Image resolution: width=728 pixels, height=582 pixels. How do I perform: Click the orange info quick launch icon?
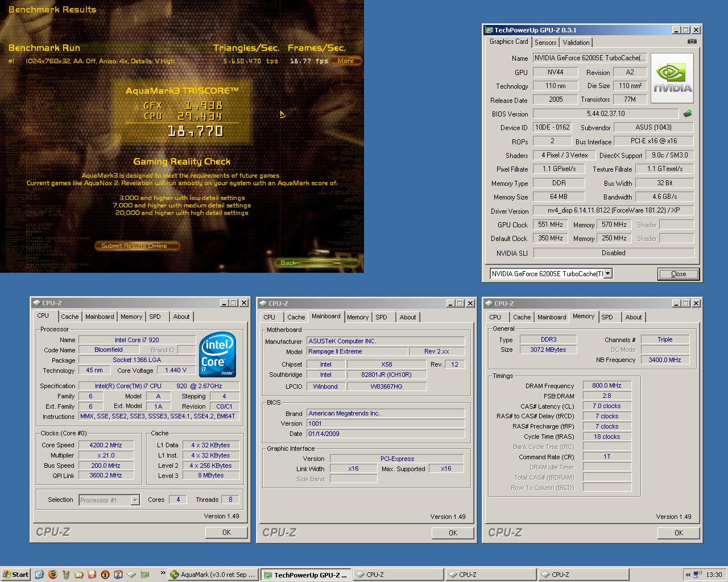105,575
